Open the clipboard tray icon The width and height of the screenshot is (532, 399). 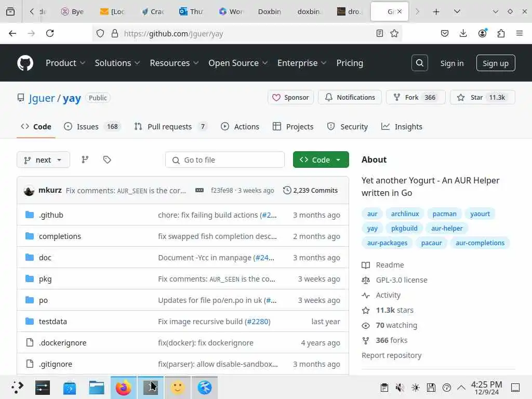point(384,388)
